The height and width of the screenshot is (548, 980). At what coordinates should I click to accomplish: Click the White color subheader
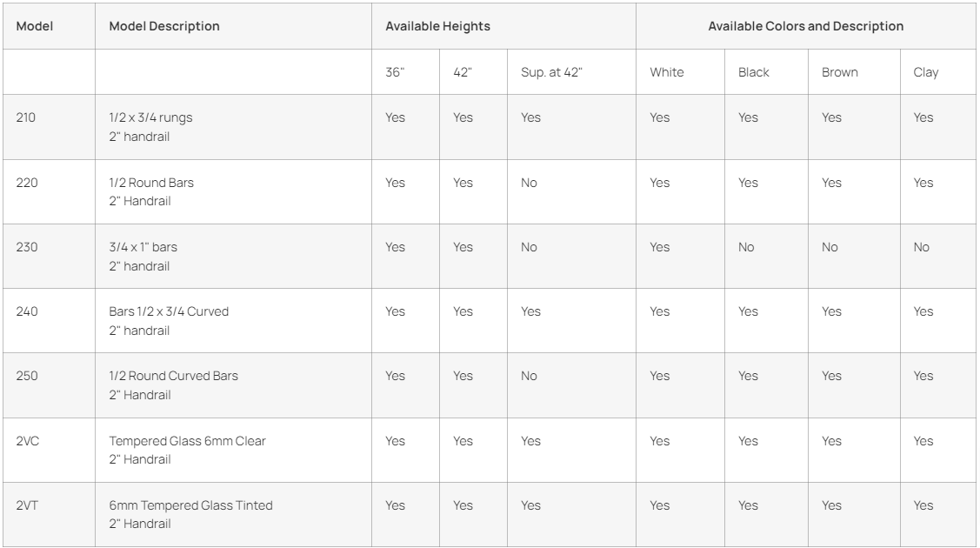(667, 72)
